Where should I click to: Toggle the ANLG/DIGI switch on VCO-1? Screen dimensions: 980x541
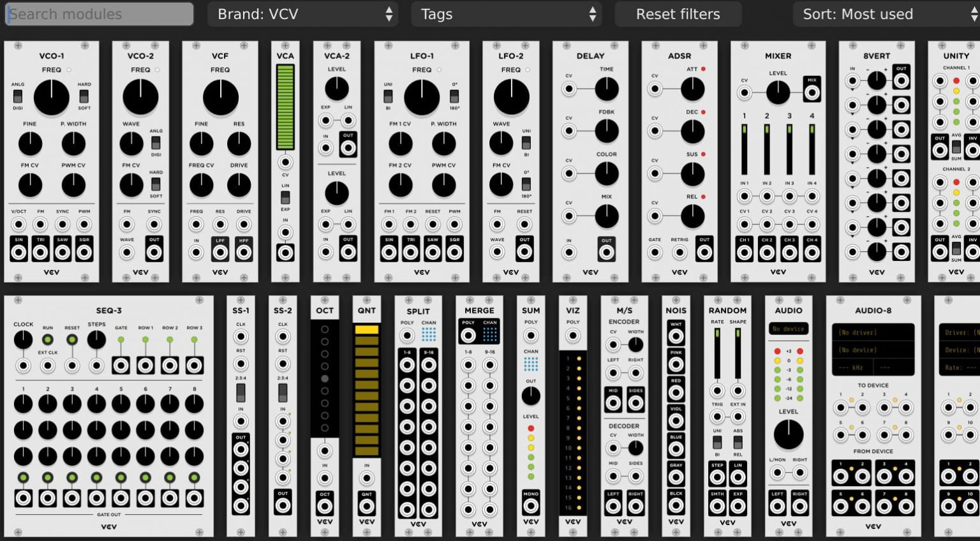click(18, 96)
